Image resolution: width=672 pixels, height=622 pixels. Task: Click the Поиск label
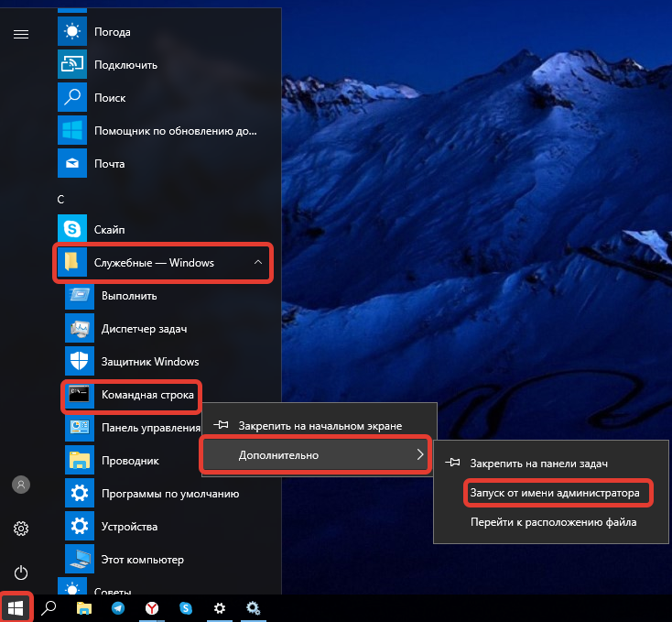110,98
